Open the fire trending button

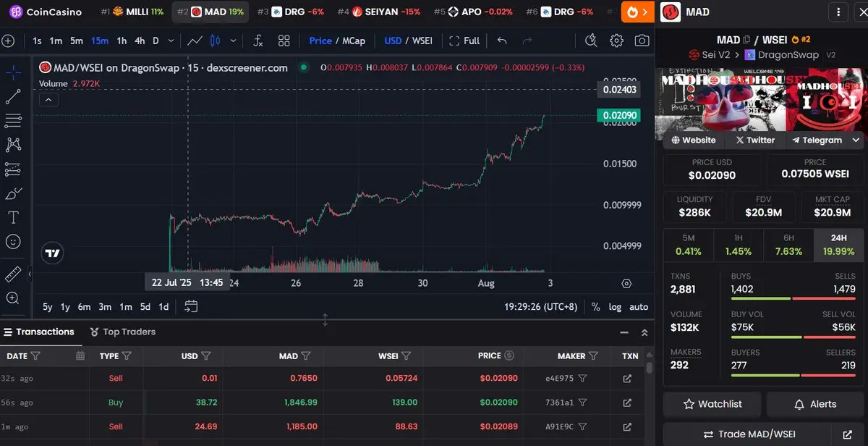(x=638, y=12)
